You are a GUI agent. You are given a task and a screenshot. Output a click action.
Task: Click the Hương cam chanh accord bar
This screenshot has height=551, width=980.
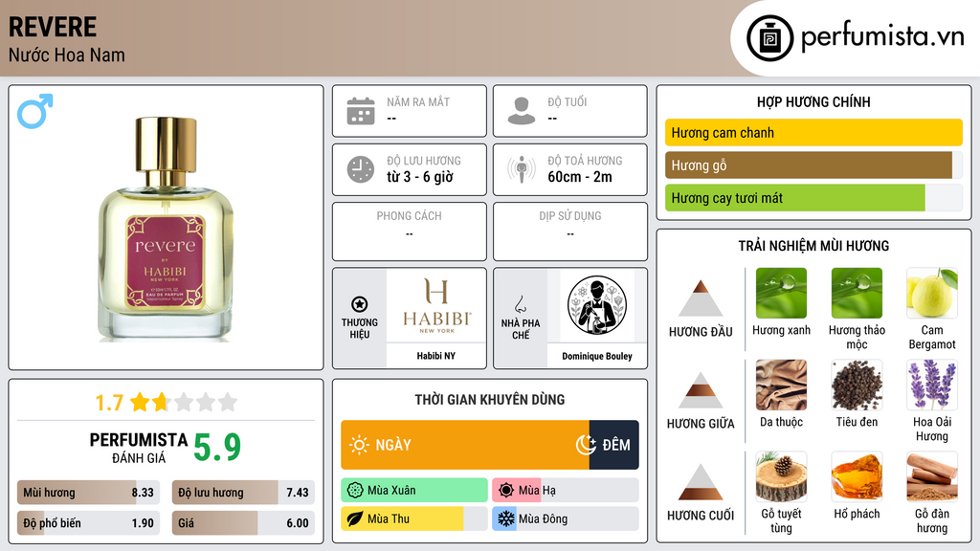[813, 132]
